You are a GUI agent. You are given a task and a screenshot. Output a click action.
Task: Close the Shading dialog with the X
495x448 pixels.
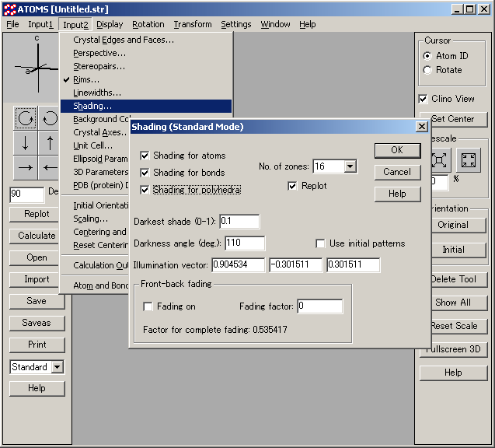coord(422,127)
